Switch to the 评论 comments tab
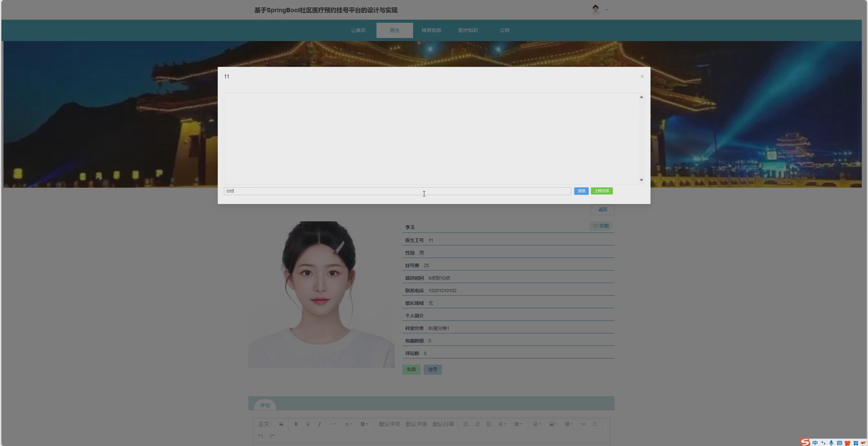 point(265,405)
